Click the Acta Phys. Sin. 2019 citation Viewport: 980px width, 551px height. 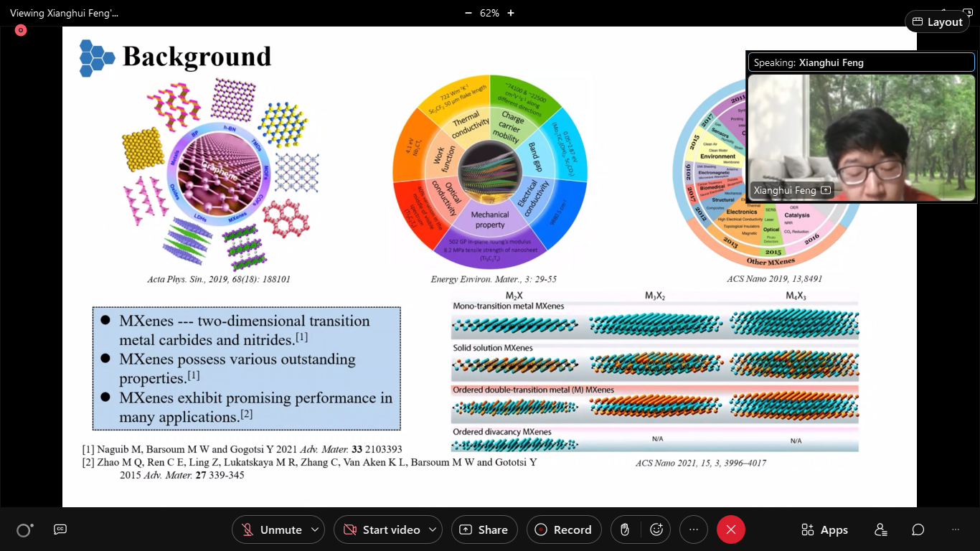tap(219, 279)
